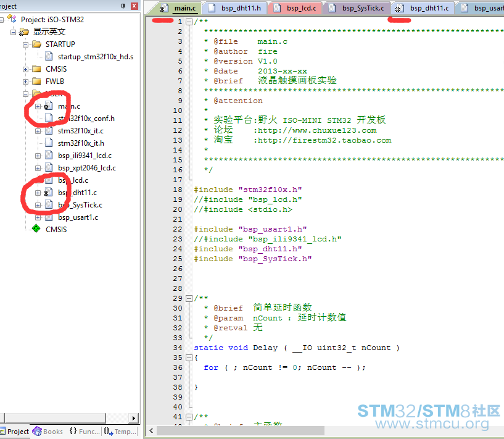Click the static void Delay declaration
Viewport: 504px width, 439px height.
point(297,348)
